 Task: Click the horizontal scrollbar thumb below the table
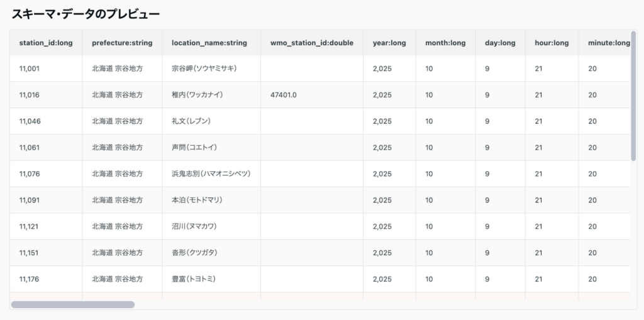click(x=73, y=305)
